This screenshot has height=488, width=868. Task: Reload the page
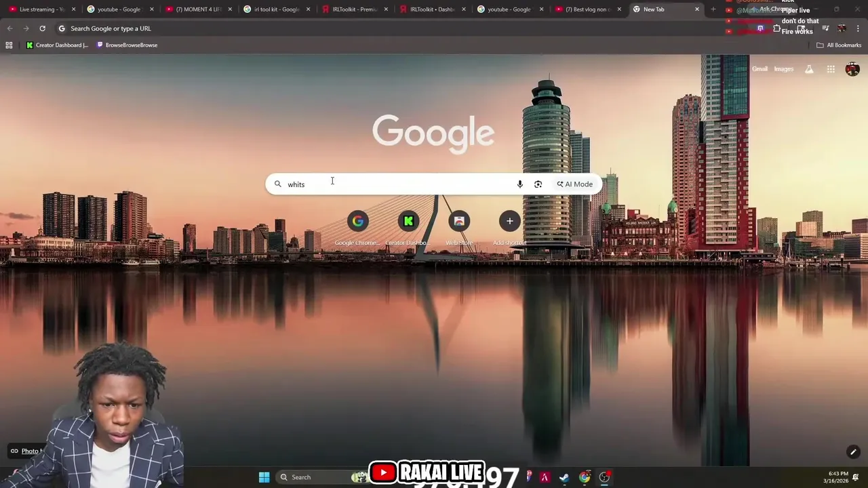tap(42, 28)
